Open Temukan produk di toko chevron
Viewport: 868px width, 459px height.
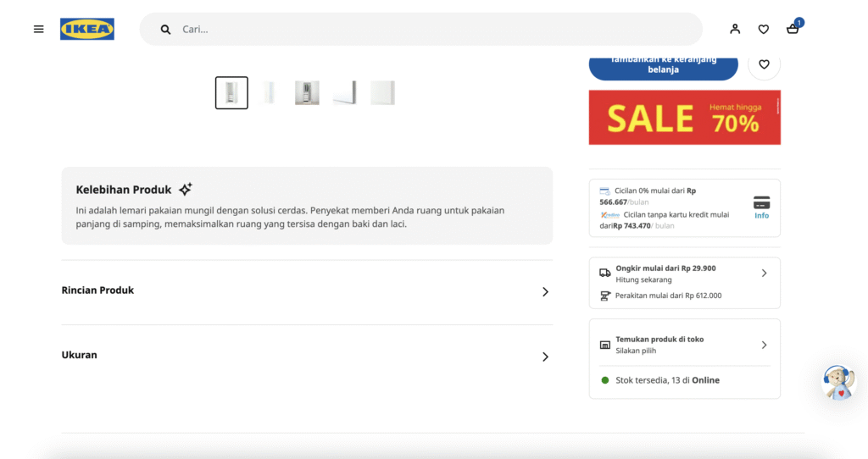[764, 345]
